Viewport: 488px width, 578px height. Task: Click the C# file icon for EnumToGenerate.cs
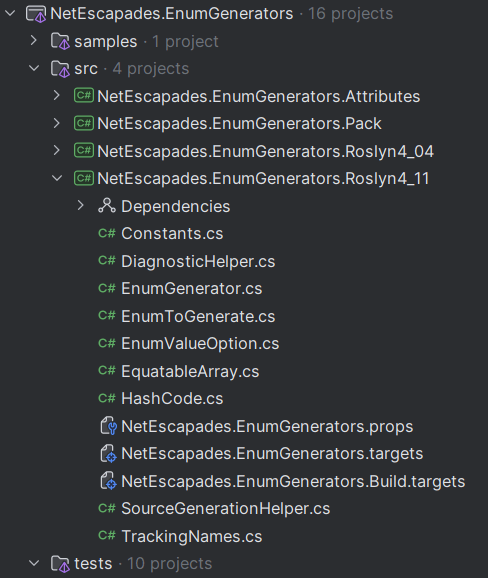(107, 316)
